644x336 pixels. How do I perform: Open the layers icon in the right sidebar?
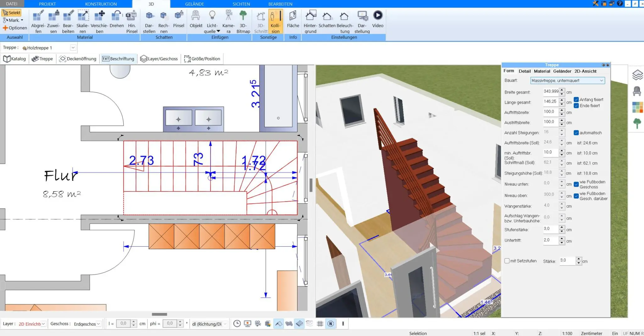pyautogui.click(x=637, y=75)
